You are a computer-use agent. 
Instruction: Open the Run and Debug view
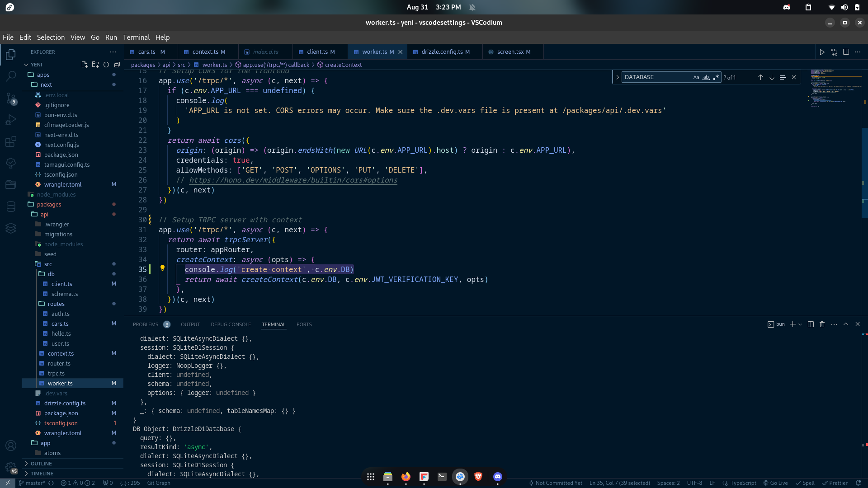pos(11,119)
